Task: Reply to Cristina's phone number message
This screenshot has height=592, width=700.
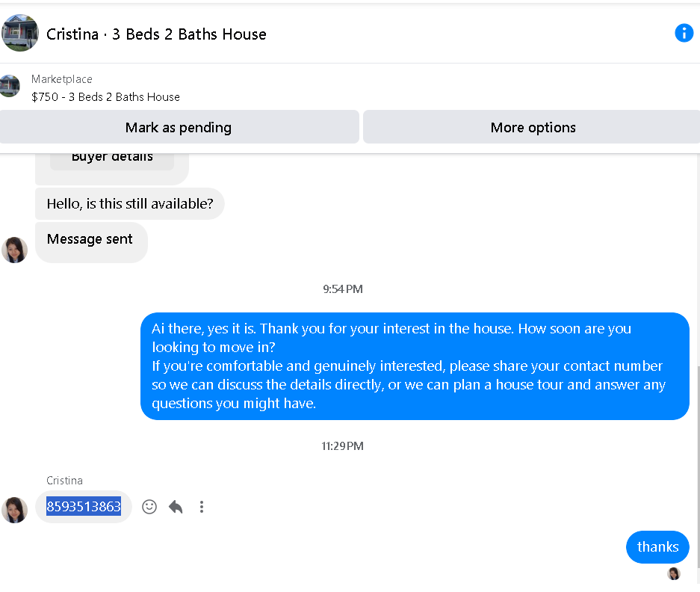Action: [176, 507]
